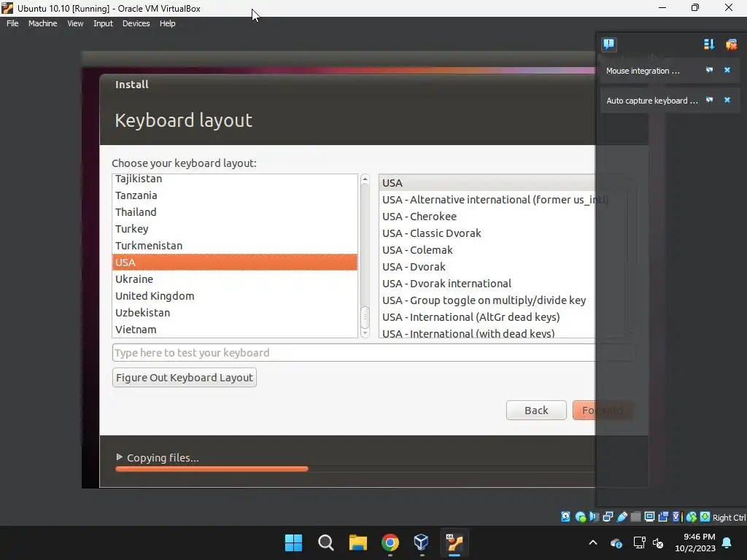Select Tanzania in country list
The width and height of the screenshot is (747, 560).
tap(235, 195)
